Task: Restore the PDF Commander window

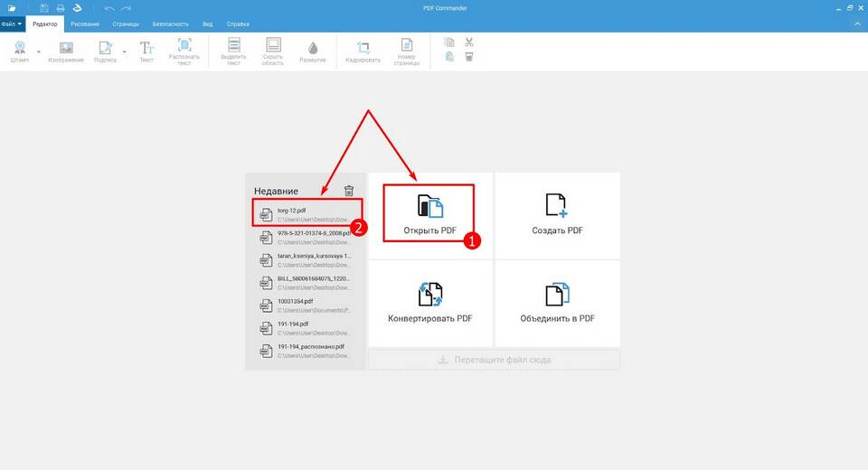Action: pyautogui.click(x=850, y=8)
